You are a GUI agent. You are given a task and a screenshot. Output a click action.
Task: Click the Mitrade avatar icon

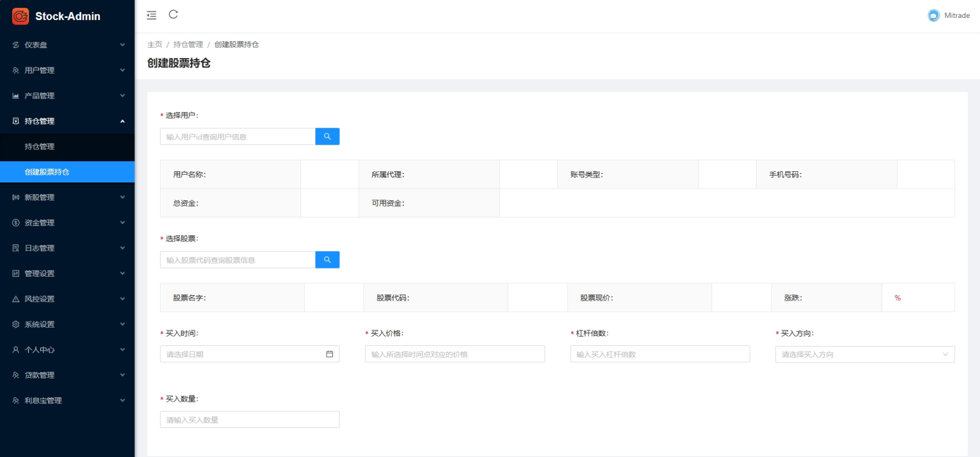coord(933,16)
